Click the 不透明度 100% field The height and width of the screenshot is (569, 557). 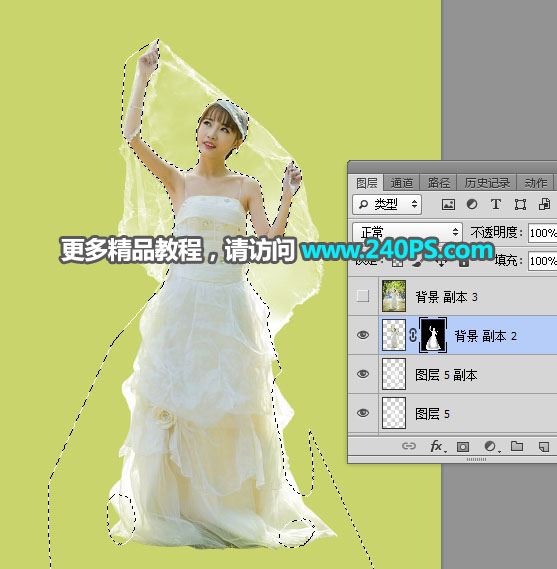tap(542, 233)
